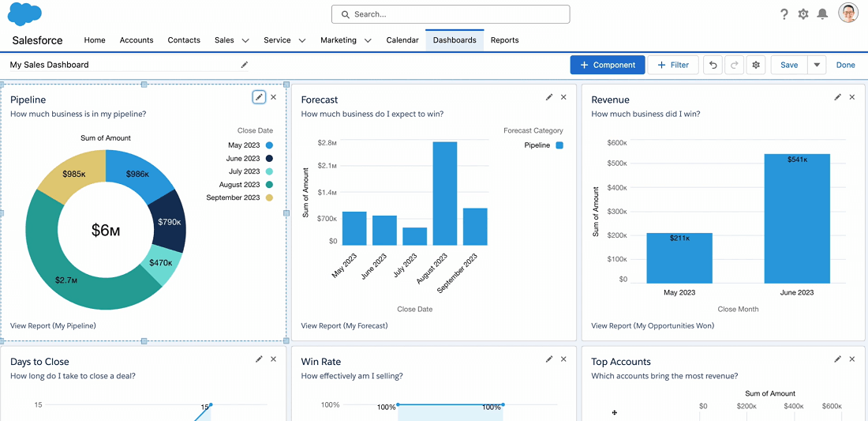Edit the Pipeline component
Image resolution: width=868 pixels, height=421 pixels.
point(259,97)
